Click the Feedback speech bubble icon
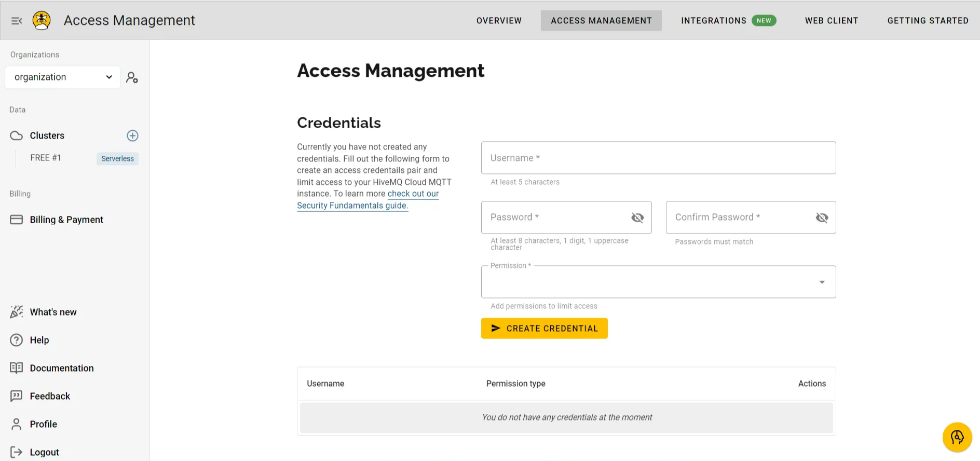The height and width of the screenshot is (461, 980). [x=17, y=396]
